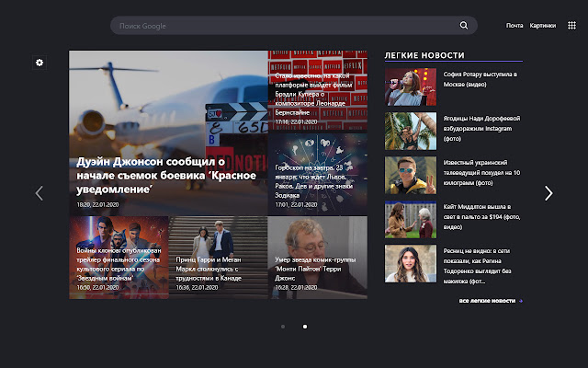
Task: Open 'Известный украинский телеведущий похудел' headline
Action: (x=481, y=173)
